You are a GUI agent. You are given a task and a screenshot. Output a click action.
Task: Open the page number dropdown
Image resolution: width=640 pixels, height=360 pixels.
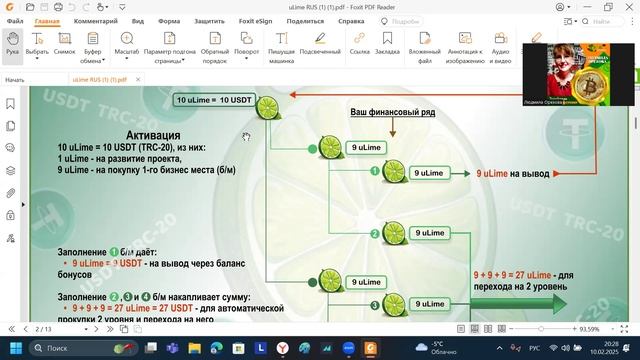tap(86, 329)
